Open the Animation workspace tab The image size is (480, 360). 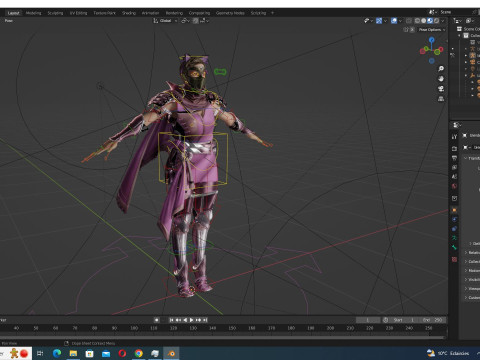pyautogui.click(x=150, y=13)
